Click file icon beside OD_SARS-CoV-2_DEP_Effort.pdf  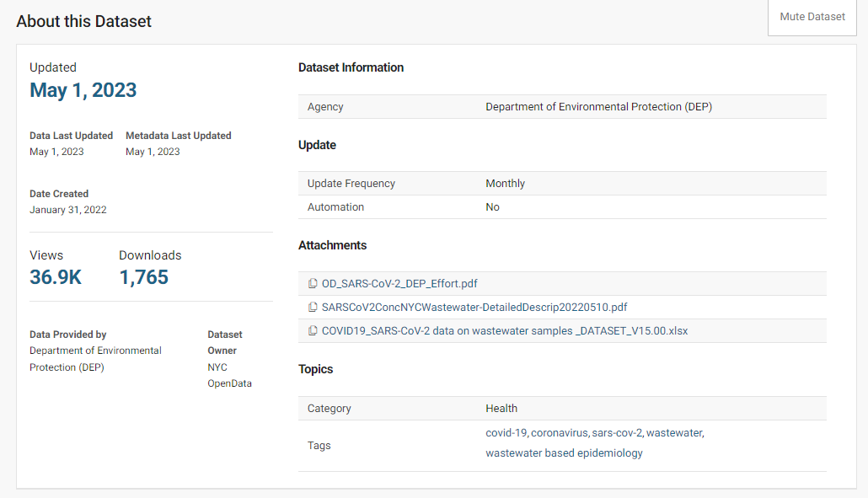[313, 284]
